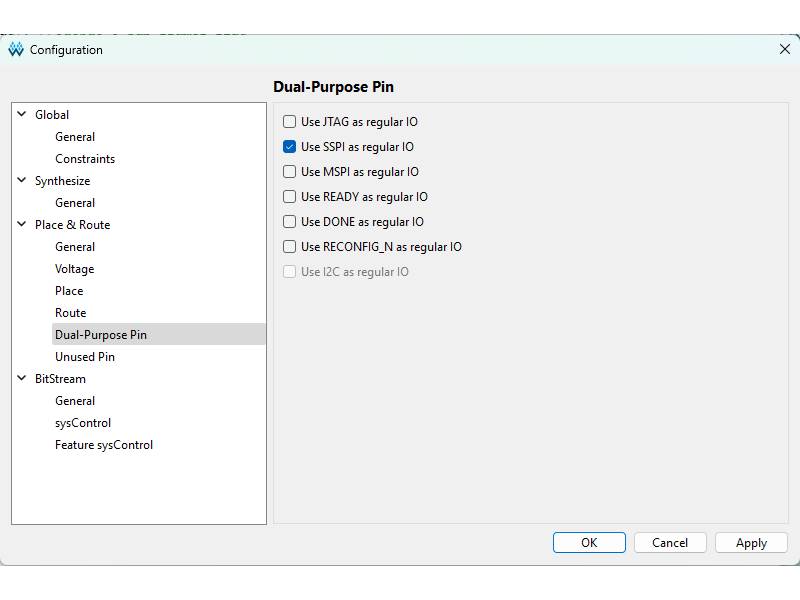The height and width of the screenshot is (600, 800).
Task: Select the Voltage settings page
Action: (x=75, y=269)
